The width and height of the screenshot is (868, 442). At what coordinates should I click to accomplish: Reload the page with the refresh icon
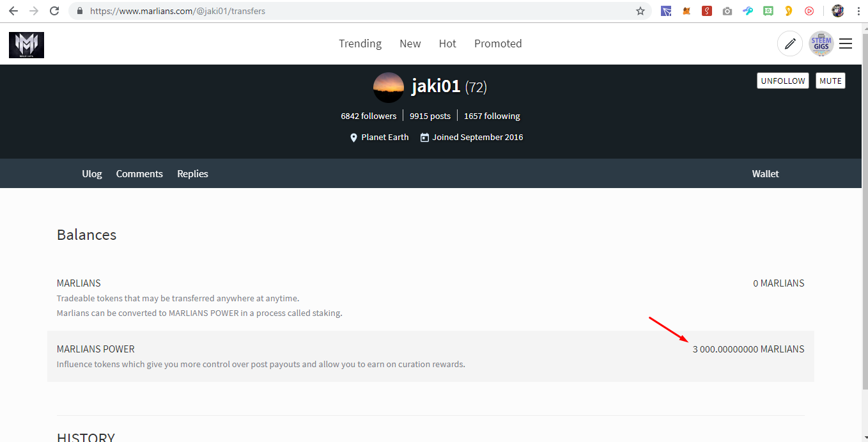pos(55,11)
